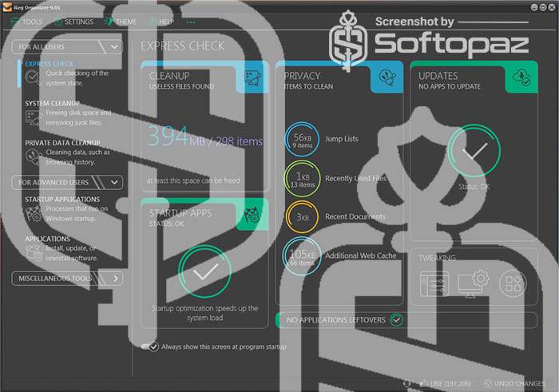This screenshot has width=559, height=392.
Task: Open the Settings menu
Action: [73, 22]
